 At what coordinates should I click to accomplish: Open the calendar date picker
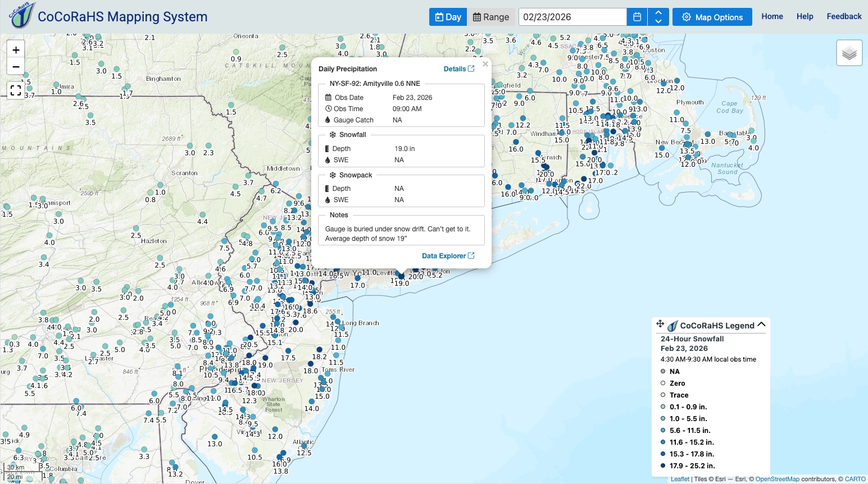pyautogui.click(x=637, y=17)
